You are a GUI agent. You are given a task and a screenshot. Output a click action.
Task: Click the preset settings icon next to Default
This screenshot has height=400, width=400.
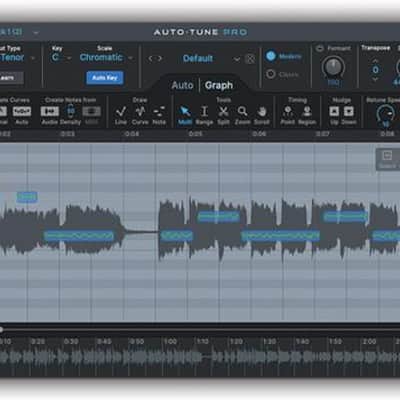coord(250,59)
